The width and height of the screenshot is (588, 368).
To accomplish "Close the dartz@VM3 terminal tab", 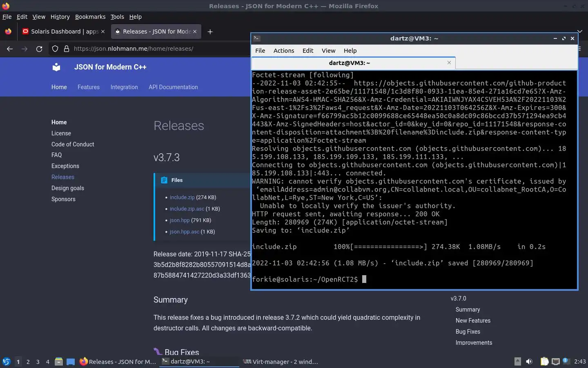I will pos(449,63).
